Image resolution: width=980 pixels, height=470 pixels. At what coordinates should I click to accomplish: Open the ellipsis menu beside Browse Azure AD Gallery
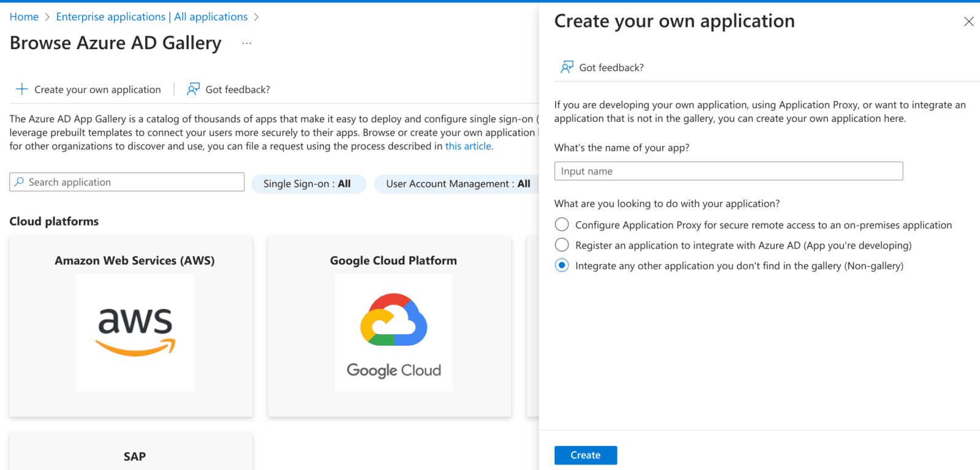tap(246, 44)
